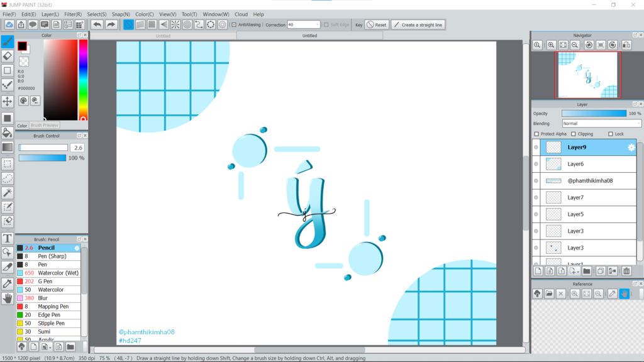This screenshot has height=362, width=644.
Task: Open Layer9 settings gear
Action: click(631, 147)
